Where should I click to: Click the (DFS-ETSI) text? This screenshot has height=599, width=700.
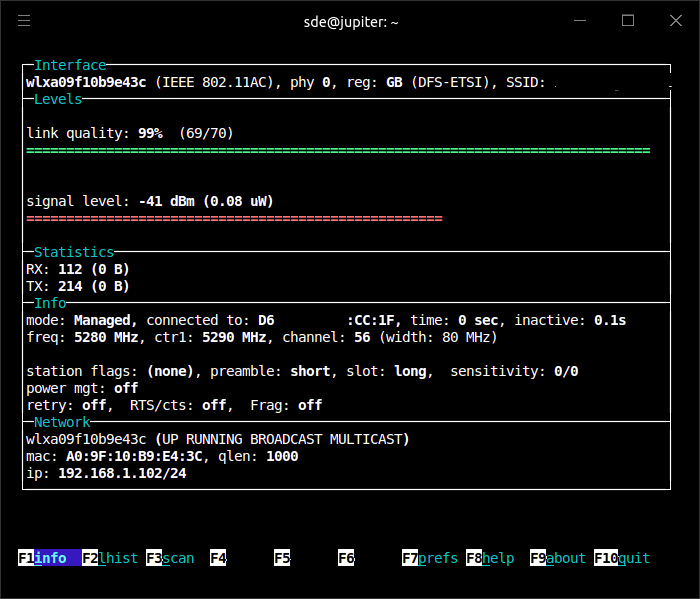pos(450,83)
